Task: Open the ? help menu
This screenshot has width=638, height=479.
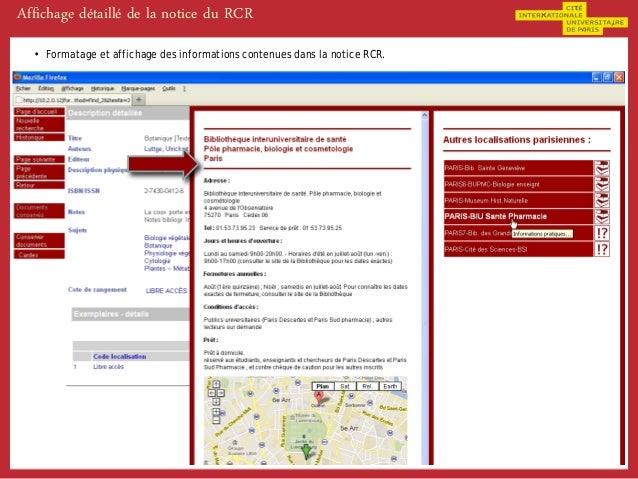Action: [x=184, y=88]
